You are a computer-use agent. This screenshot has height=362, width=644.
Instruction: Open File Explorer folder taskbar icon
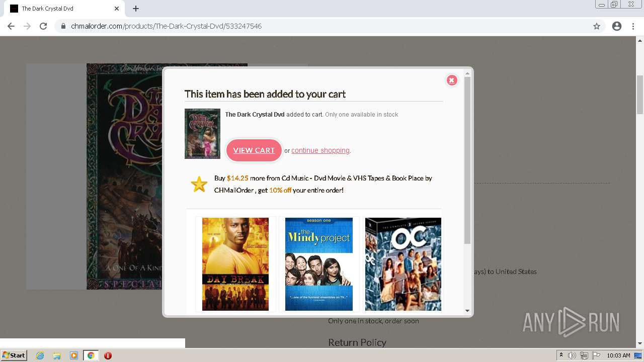pos(57,355)
